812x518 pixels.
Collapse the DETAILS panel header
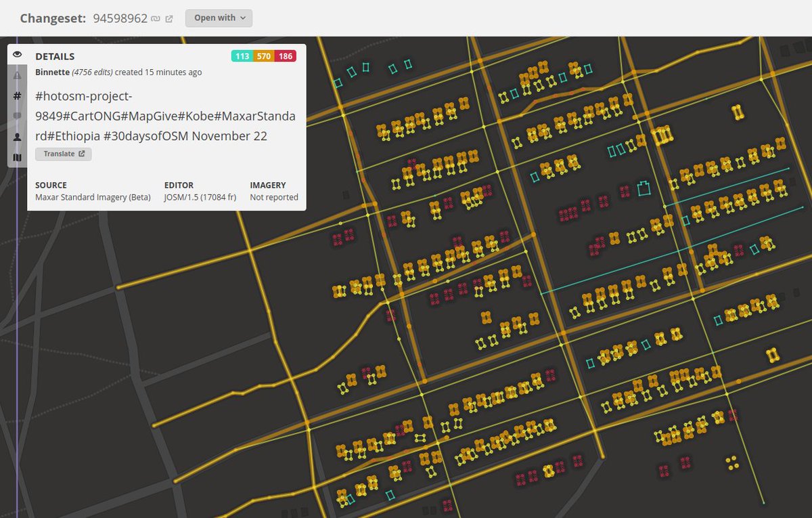click(x=56, y=56)
